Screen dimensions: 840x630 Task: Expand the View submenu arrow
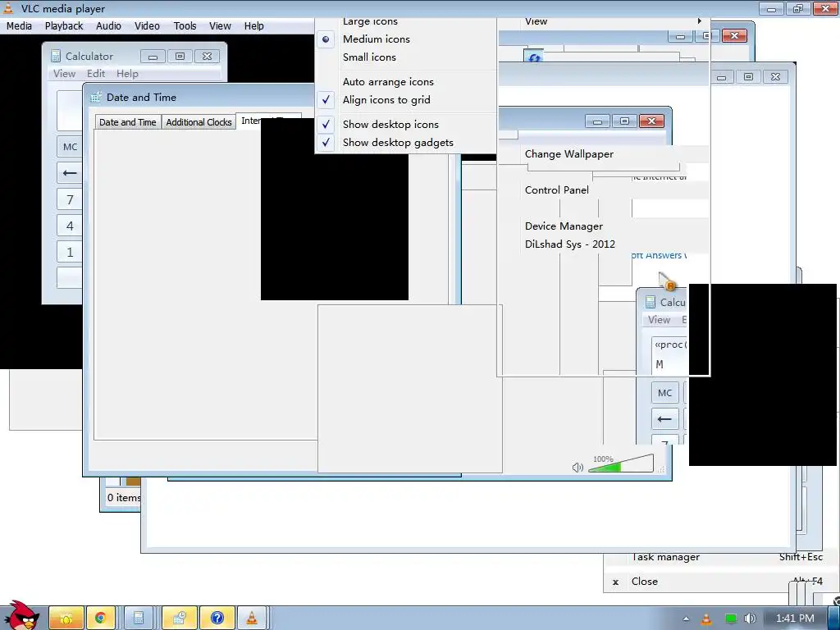(699, 21)
